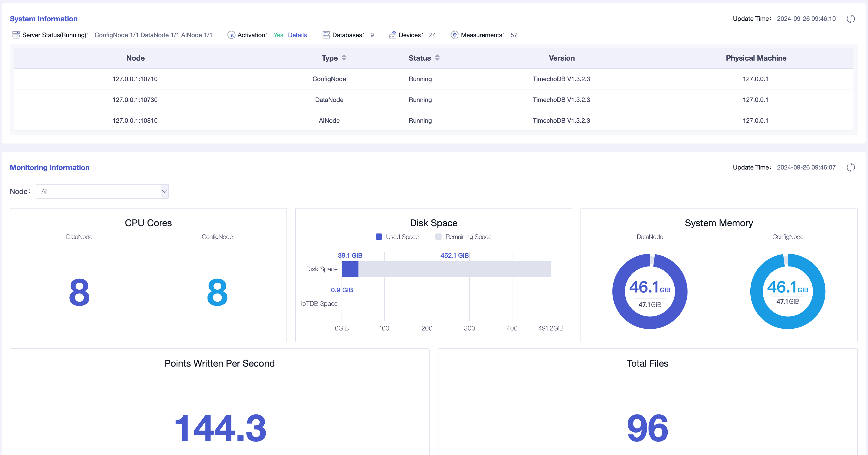Toggle the Used Space legend item
The width and height of the screenshot is (868, 455).
[x=397, y=237]
